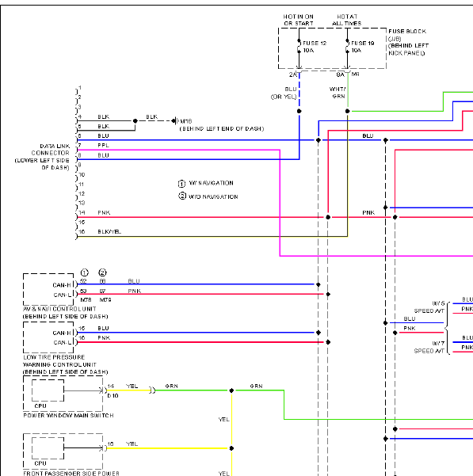Screen dimensions: 473x476
Task: Click pin number '53' on AV & NAVI unit
Action: click(x=83, y=291)
